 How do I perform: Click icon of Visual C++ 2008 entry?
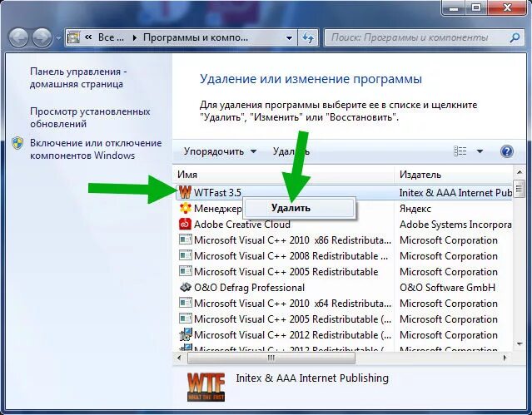coord(186,255)
